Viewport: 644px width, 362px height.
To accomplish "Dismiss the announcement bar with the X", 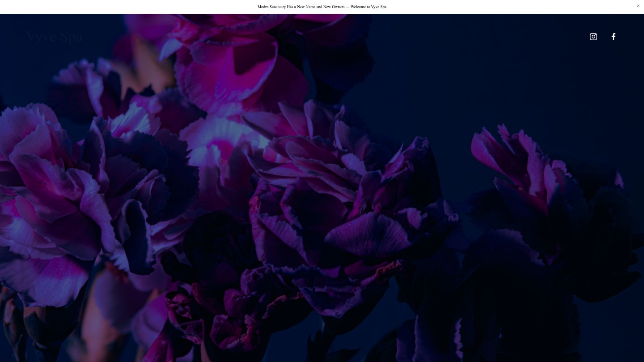I will pyautogui.click(x=638, y=6).
